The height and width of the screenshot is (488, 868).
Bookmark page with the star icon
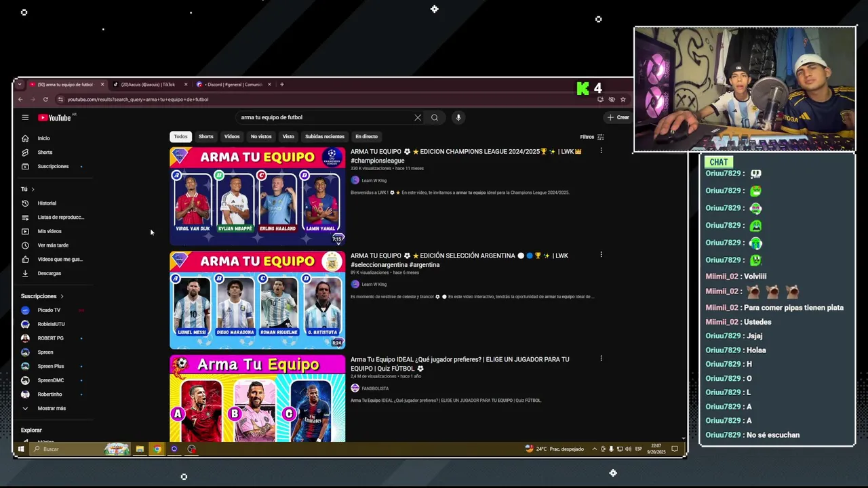(623, 100)
